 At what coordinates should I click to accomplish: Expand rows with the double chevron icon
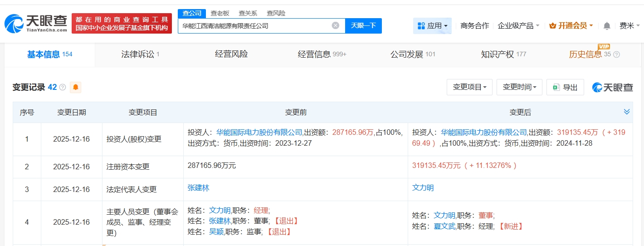pyautogui.click(x=627, y=112)
